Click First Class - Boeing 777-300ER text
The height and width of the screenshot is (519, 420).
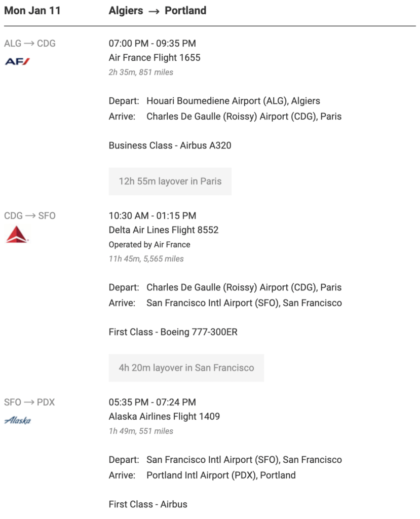[173, 332]
